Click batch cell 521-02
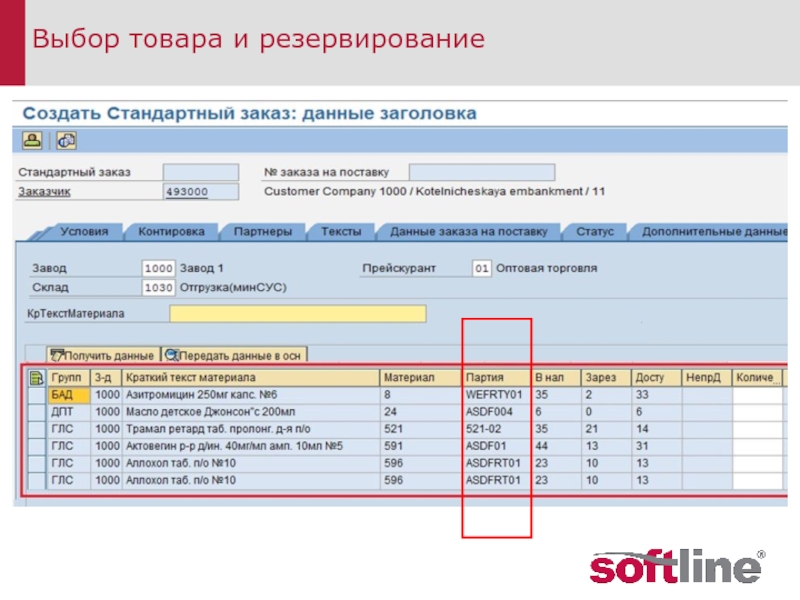 coord(496,429)
